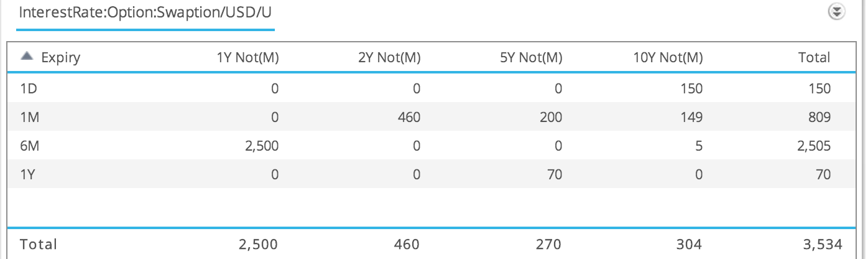Click the 149 cell under 10Y Not(M)
This screenshot has width=868, height=259.
tap(691, 118)
